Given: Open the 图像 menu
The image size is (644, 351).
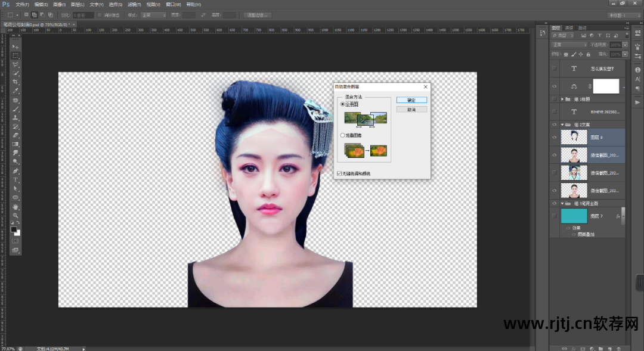Looking at the screenshot, I should 58,4.
